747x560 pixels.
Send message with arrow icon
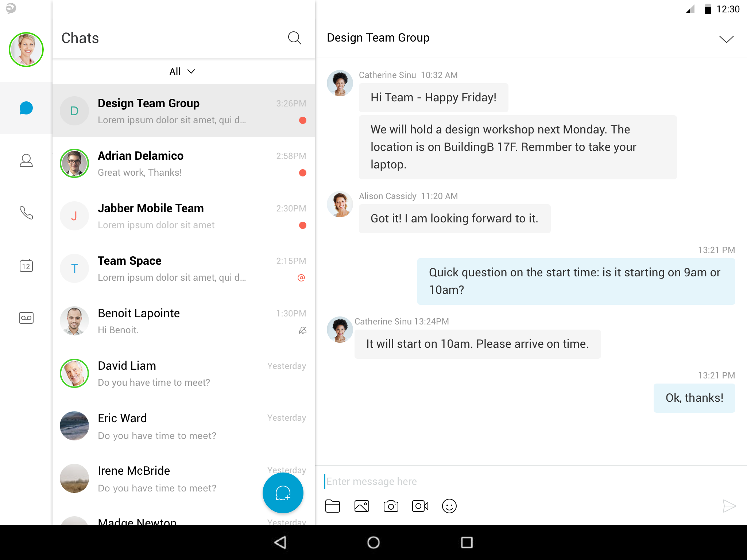coord(729,506)
